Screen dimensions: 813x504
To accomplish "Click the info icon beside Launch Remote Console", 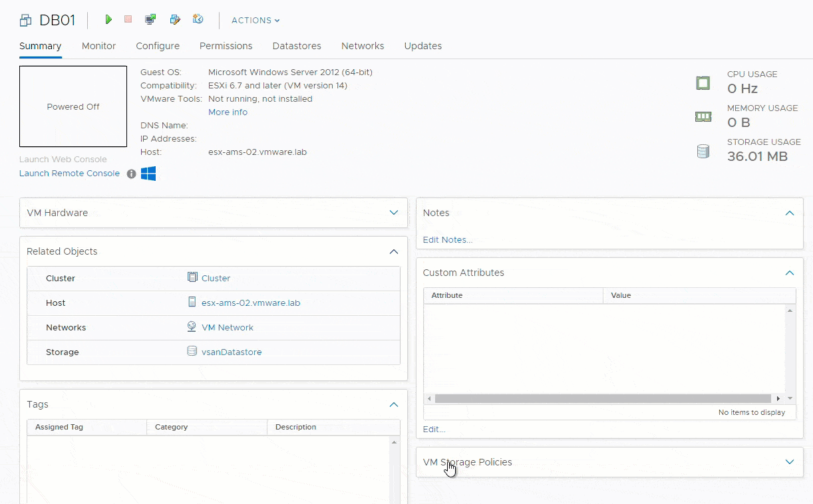I will click(132, 174).
